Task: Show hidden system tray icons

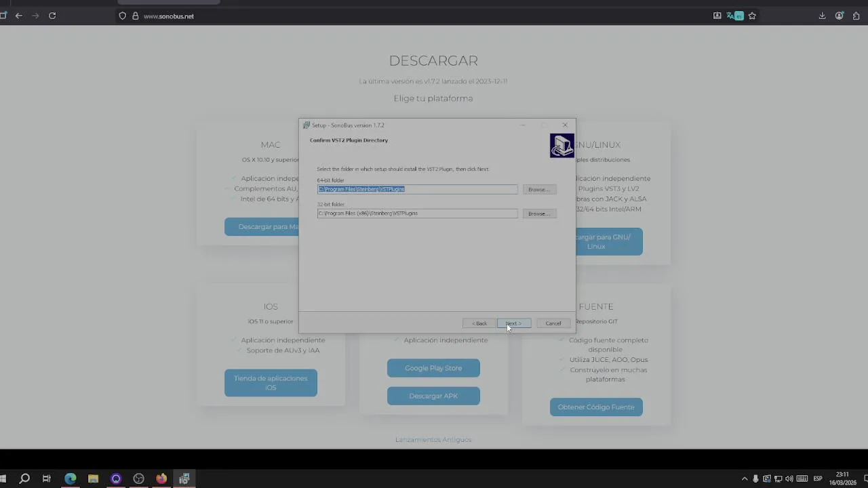Action: pos(745,479)
